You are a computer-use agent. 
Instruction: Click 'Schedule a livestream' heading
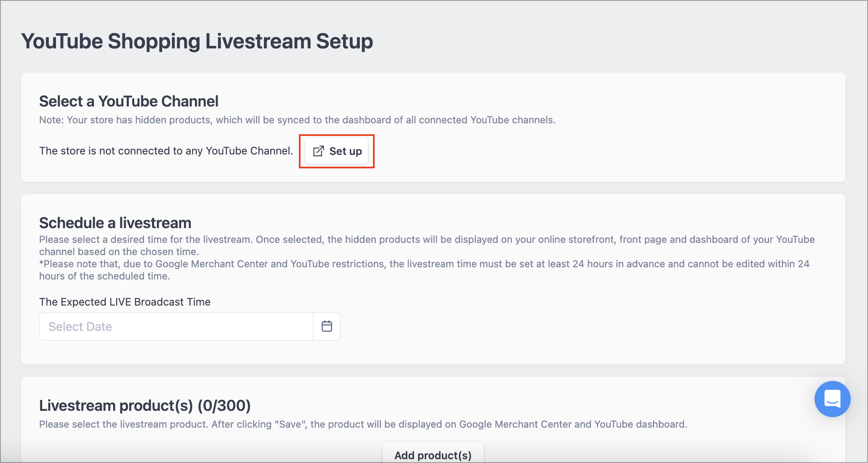(x=115, y=223)
